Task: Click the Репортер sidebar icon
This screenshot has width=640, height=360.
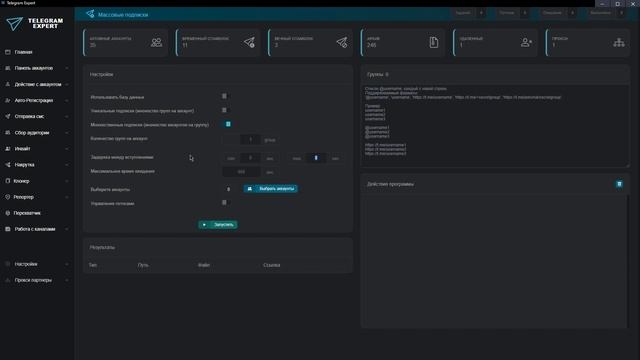Action: click(8, 197)
